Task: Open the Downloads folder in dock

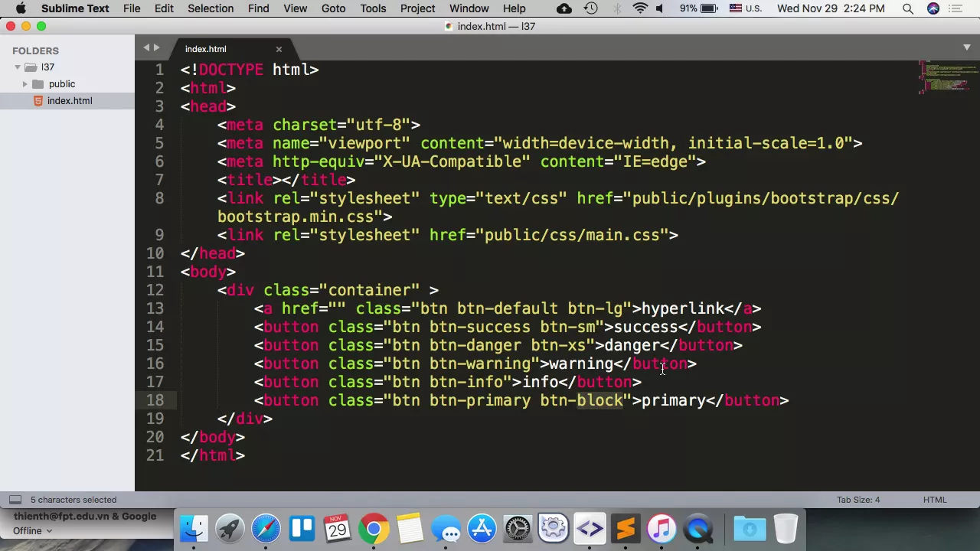Action: tap(750, 529)
